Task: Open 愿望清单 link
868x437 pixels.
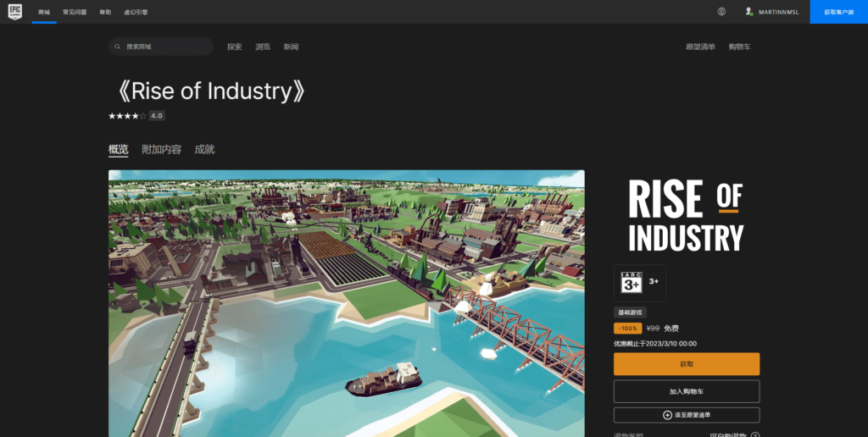Action: tap(700, 47)
